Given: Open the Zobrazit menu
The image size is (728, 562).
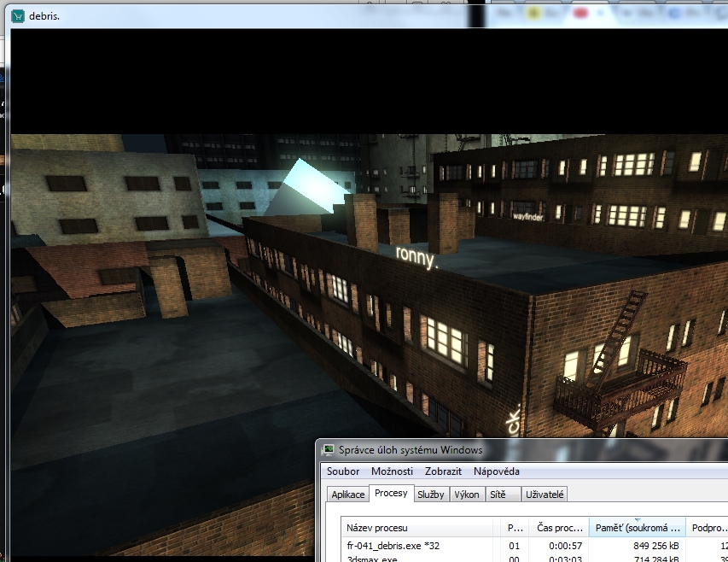Looking at the screenshot, I should 443,471.
